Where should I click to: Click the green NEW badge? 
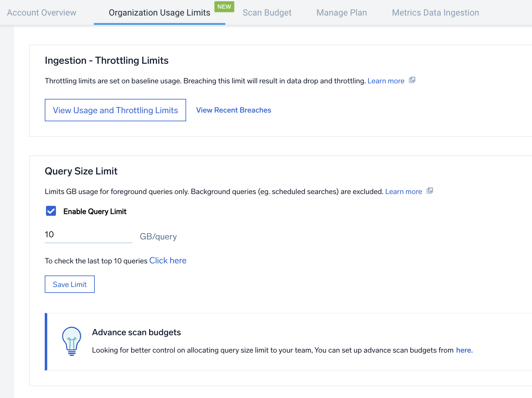point(224,7)
